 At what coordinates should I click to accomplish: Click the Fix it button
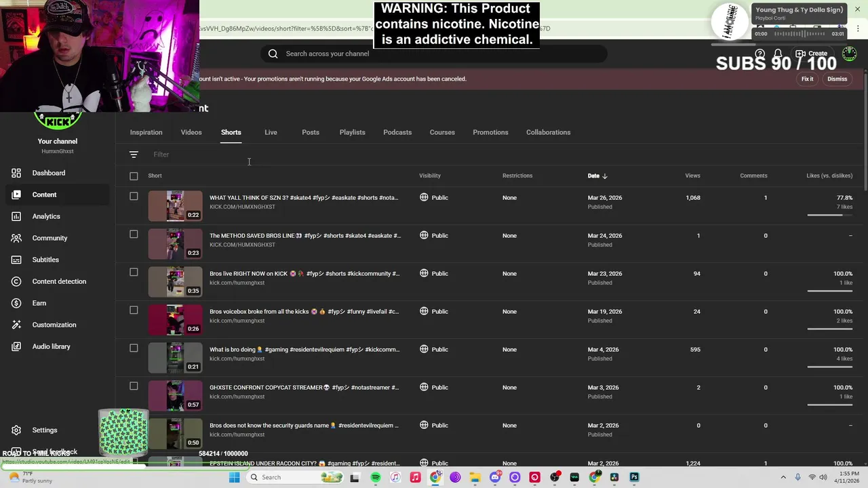[x=807, y=79]
